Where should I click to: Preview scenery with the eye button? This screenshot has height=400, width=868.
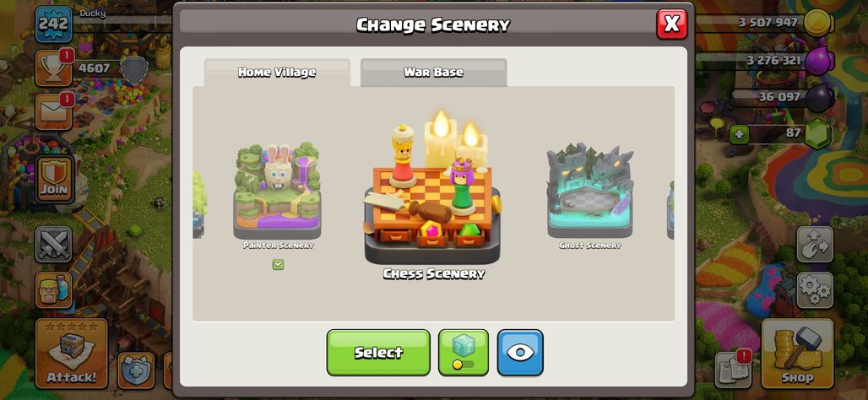pos(520,353)
